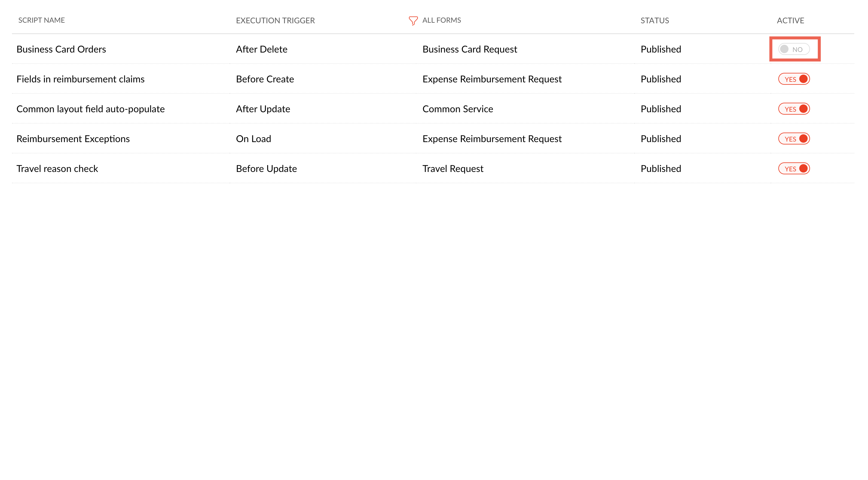
Task: Click the STATUS column header
Action: pos(654,21)
